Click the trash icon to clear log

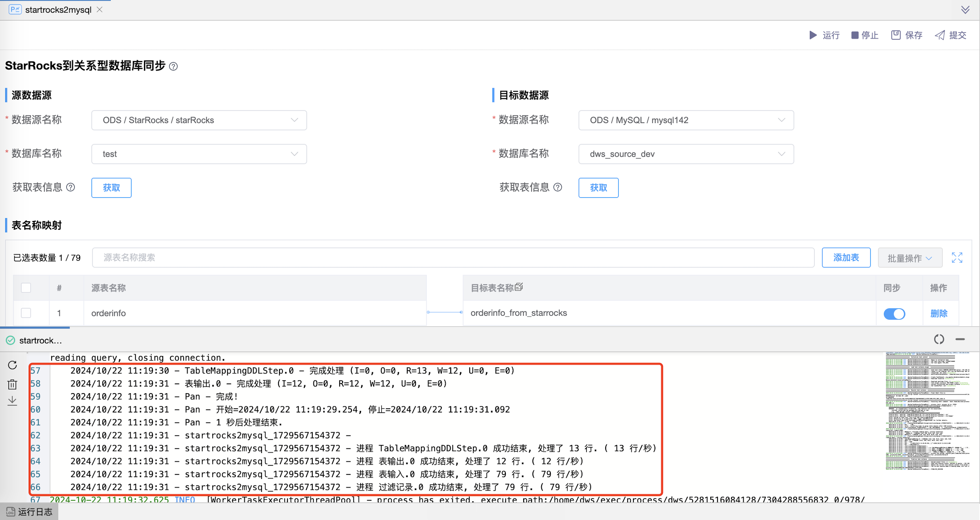(12, 384)
